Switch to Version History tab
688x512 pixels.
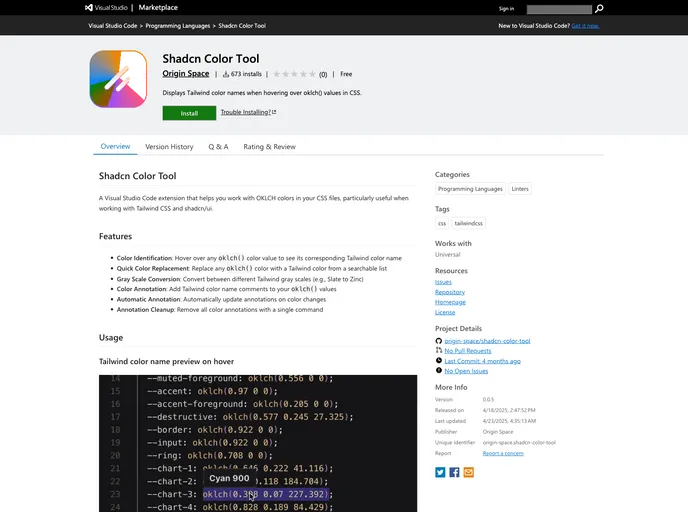click(x=169, y=147)
